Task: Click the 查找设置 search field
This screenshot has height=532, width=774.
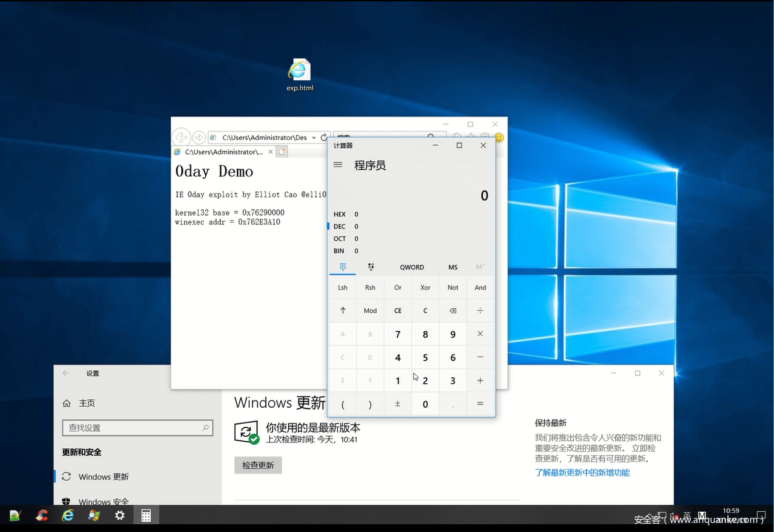Action: tap(133, 428)
